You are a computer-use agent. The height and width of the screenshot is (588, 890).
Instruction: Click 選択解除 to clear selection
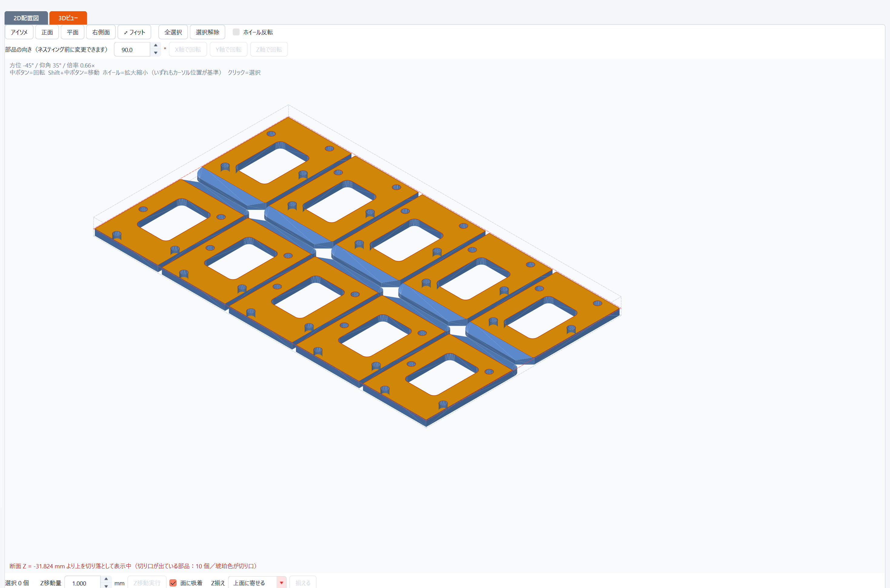(208, 32)
